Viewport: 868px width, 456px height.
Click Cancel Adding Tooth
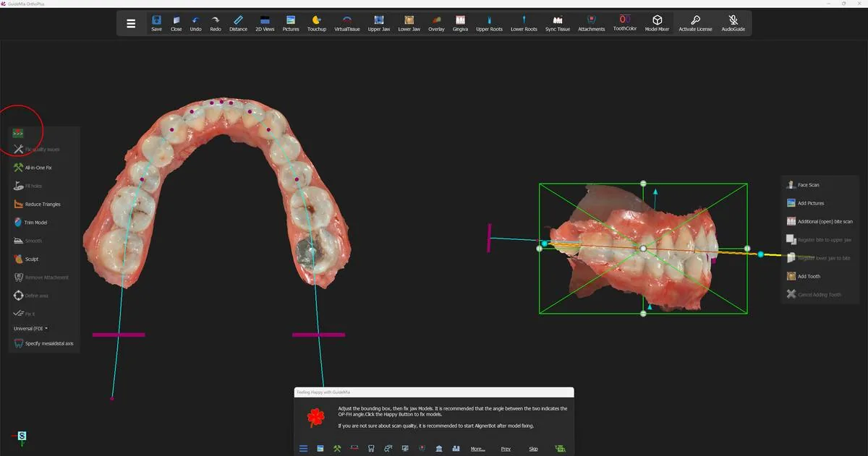[x=814, y=294]
